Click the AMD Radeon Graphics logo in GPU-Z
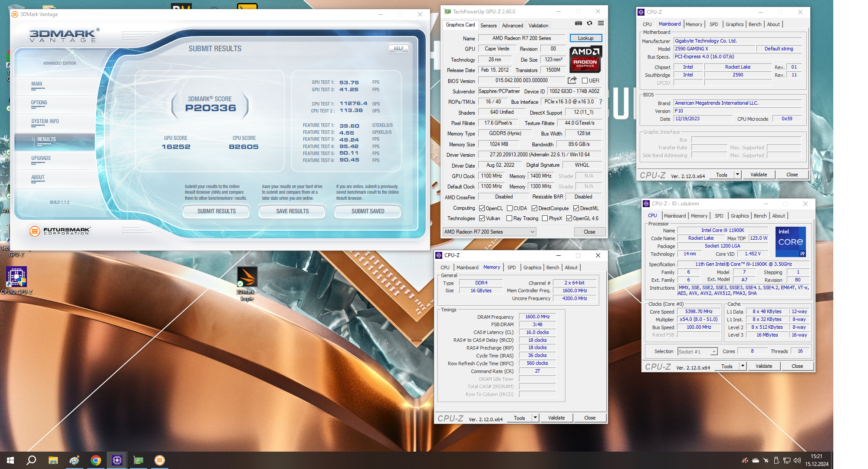868x469 pixels. 585,59
